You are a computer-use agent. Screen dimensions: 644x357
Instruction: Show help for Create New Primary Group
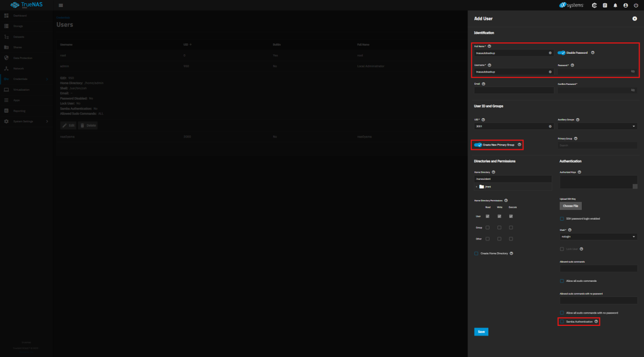coord(519,144)
